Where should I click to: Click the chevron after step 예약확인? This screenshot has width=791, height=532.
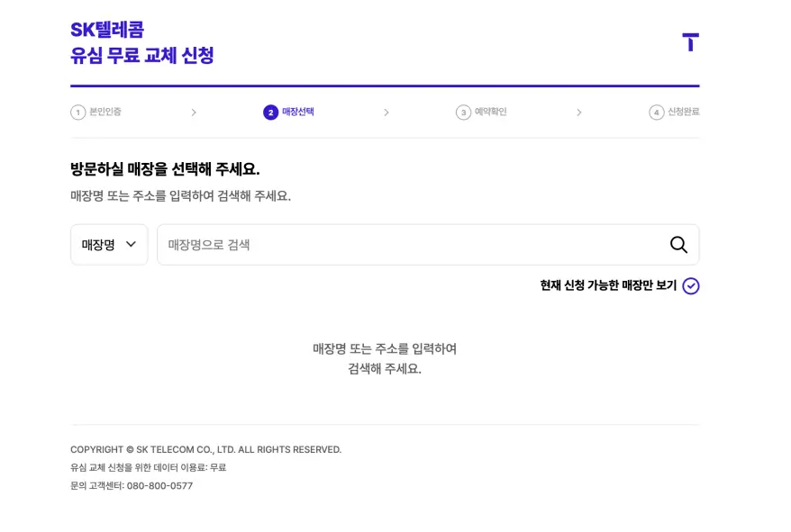click(x=579, y=113)
